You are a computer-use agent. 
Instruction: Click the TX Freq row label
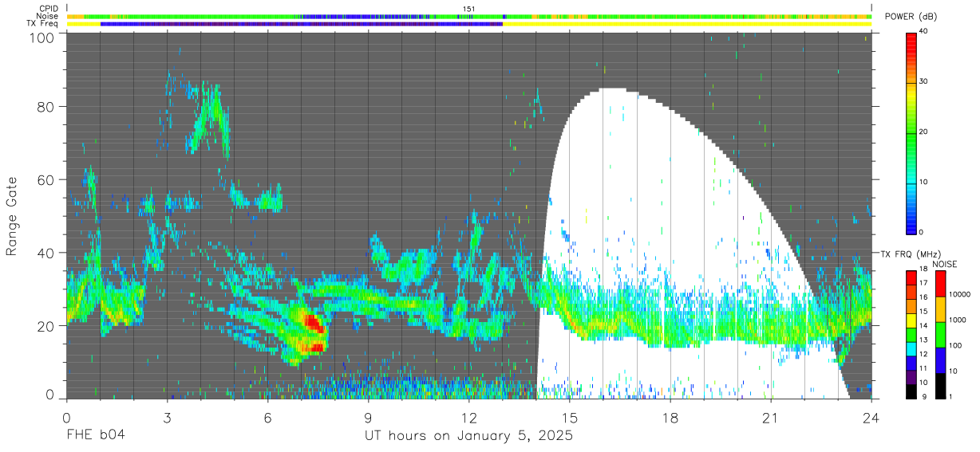(42, 24)
